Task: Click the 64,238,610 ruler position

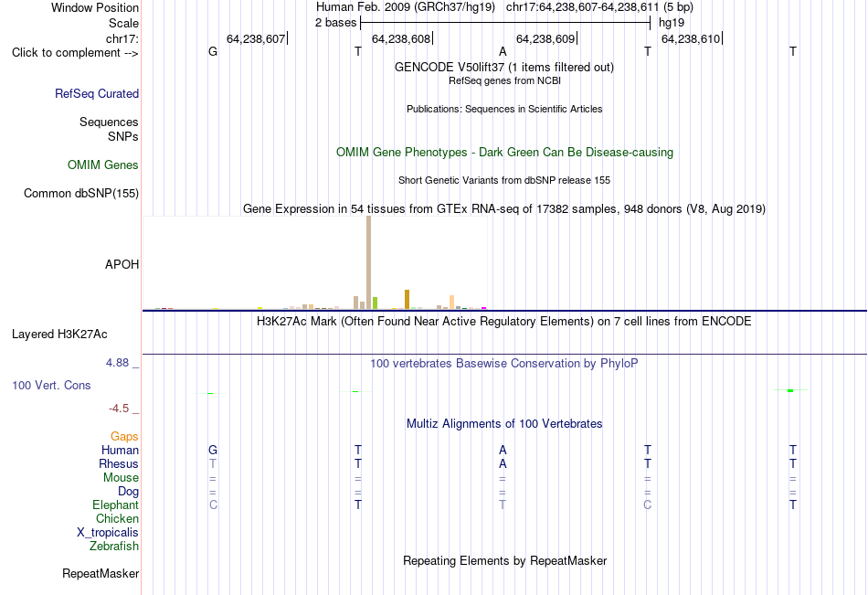Action: (691, 38)
